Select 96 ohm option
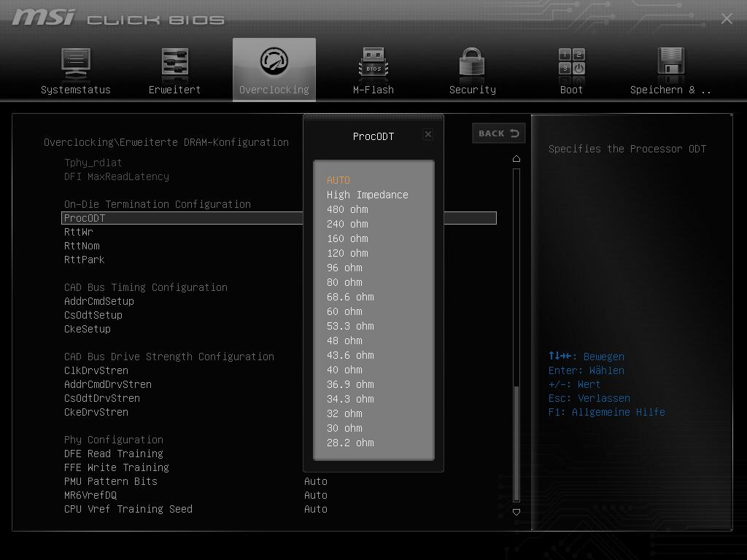The height and width of the screenshot is (560, 747). pos(344,268)
